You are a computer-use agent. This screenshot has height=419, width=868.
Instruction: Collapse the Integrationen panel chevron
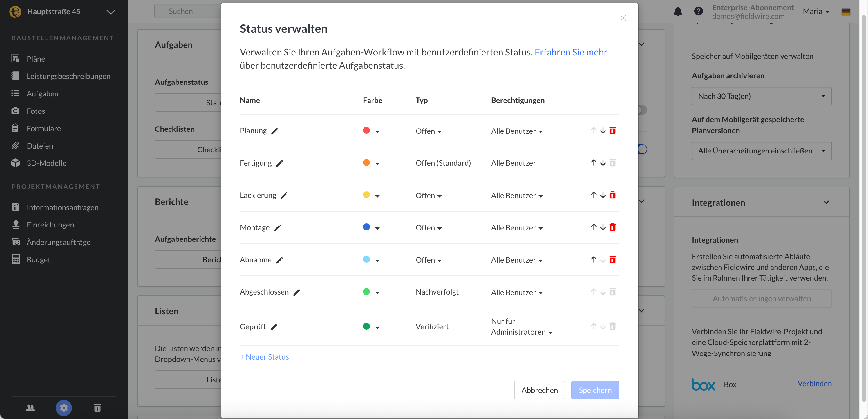[x=826, y=202]
